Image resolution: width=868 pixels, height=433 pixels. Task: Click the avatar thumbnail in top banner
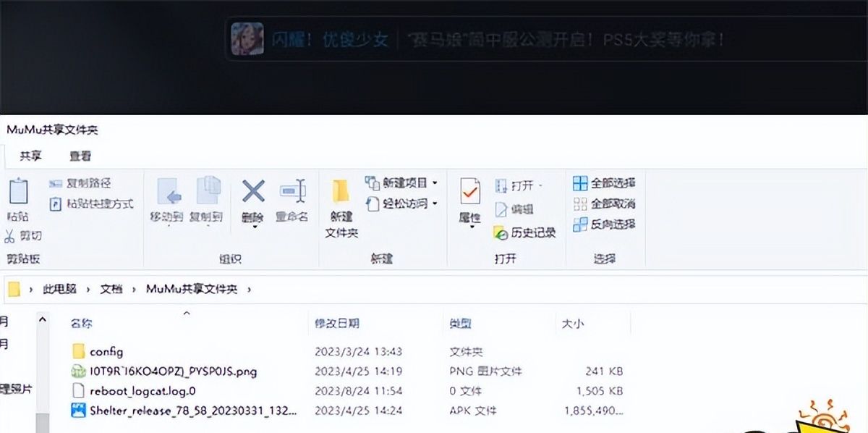(x=247, y=39)
